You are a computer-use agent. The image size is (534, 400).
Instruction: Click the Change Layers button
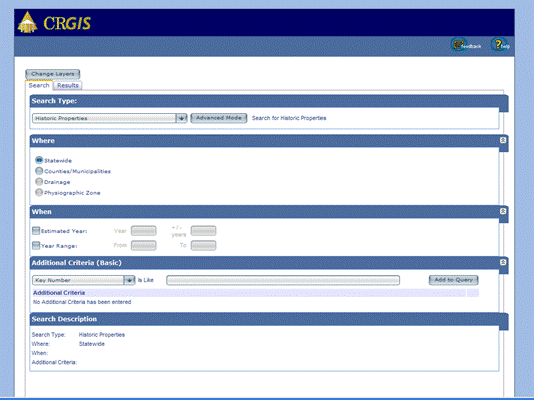(53, 74)
